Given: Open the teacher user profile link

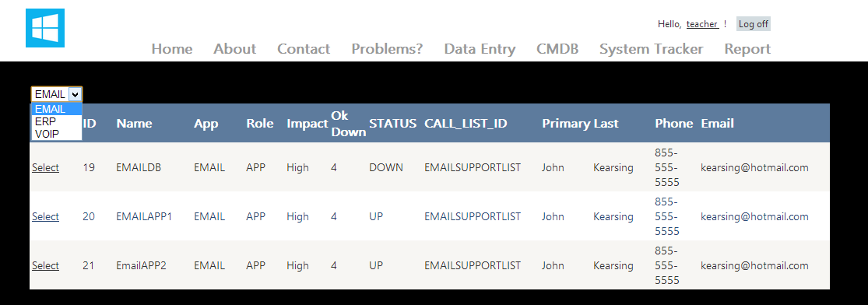Looking at the screenshot, I should (x=702, y=24).
